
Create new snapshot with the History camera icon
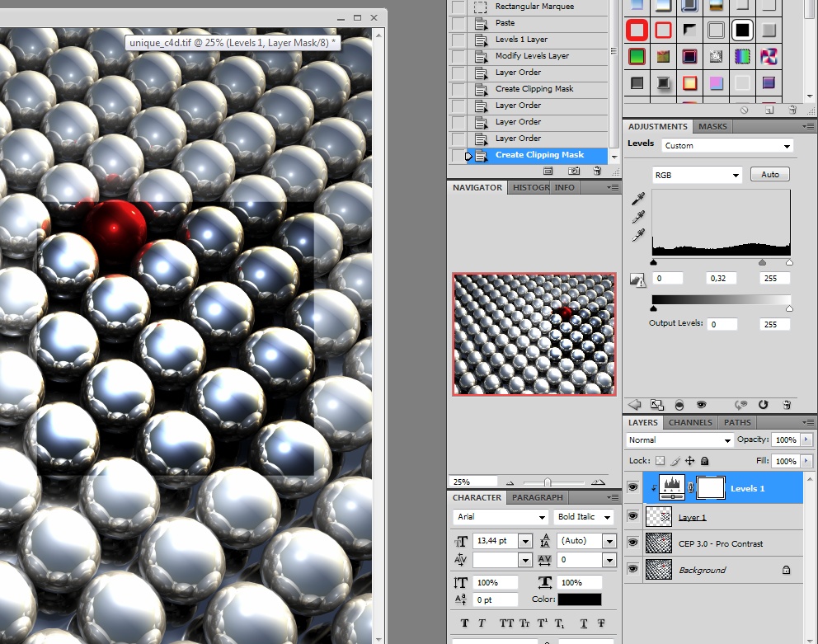(x=573, y=172)
